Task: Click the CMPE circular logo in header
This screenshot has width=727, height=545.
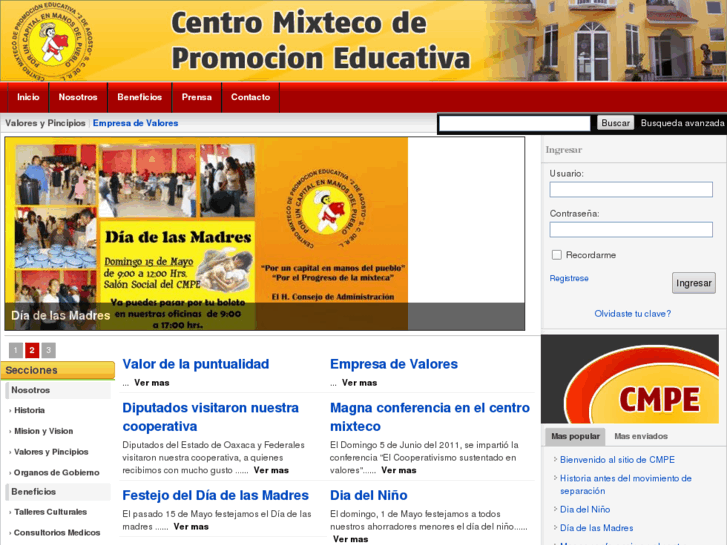Action: [x=52, y=41]
